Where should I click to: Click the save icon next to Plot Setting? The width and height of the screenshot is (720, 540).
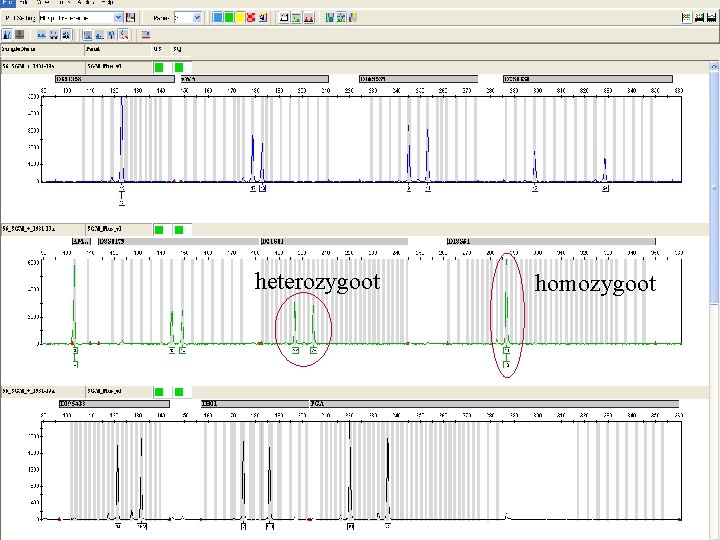tap(131, 18)
